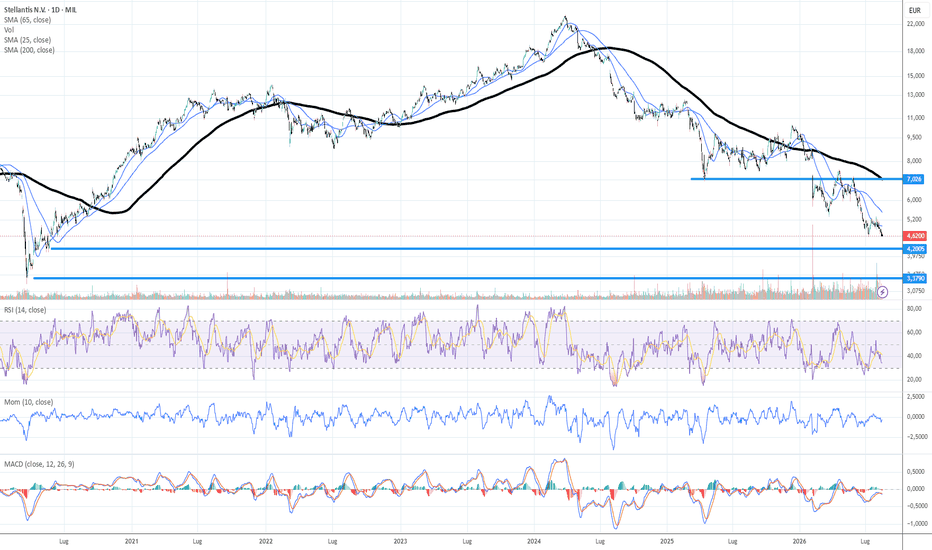
Task: Select the SMA (65, close) indicator legend
Action: click(27, 20)
